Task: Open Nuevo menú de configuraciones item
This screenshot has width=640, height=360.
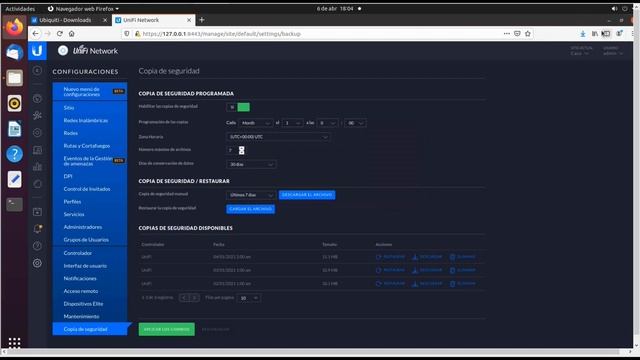Action: (x=90, y=91)
